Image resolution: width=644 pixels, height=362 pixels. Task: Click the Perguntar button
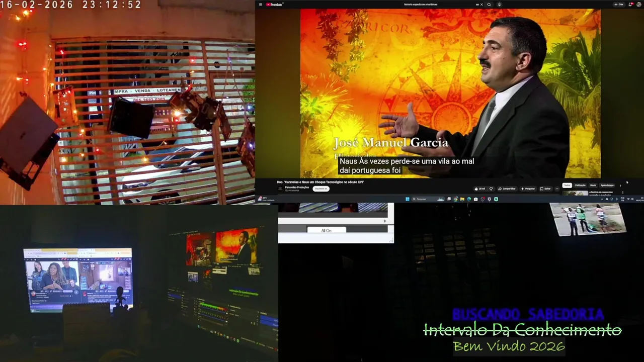tap(528, 189)
